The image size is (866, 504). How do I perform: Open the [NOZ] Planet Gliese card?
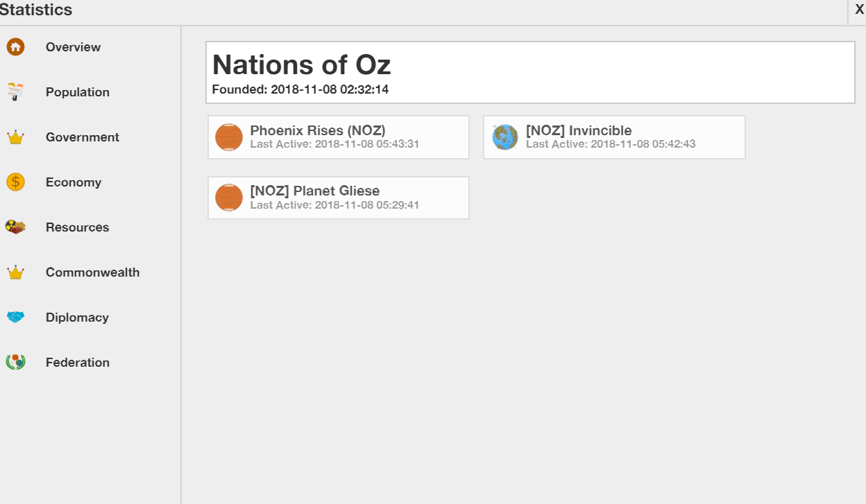point(339,198)
